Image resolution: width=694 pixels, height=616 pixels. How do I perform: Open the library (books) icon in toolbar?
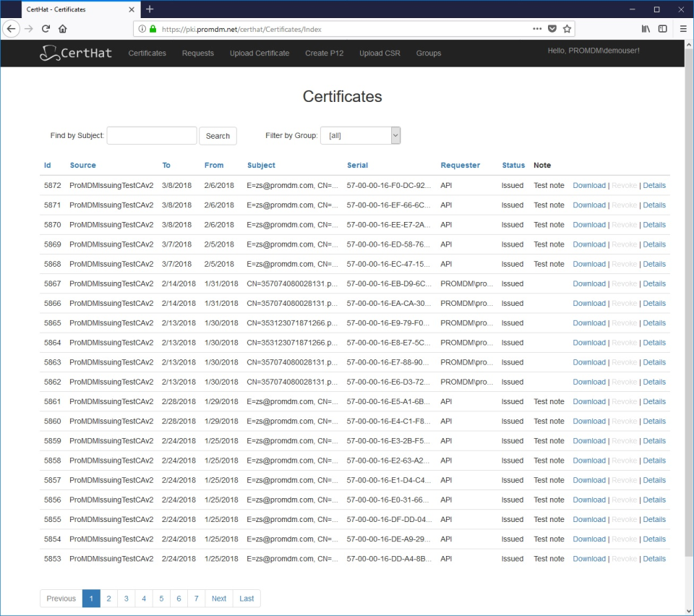click(x=646, y=30)
